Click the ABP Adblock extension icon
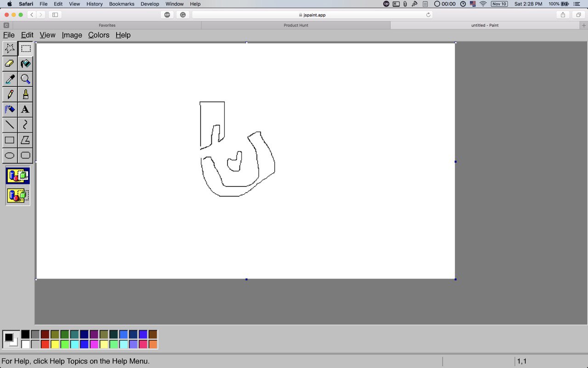 [167, 15]
